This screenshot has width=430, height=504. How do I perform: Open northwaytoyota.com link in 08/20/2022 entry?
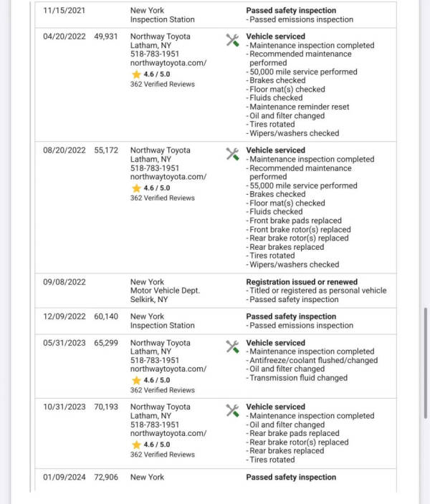tap(168, 177)
